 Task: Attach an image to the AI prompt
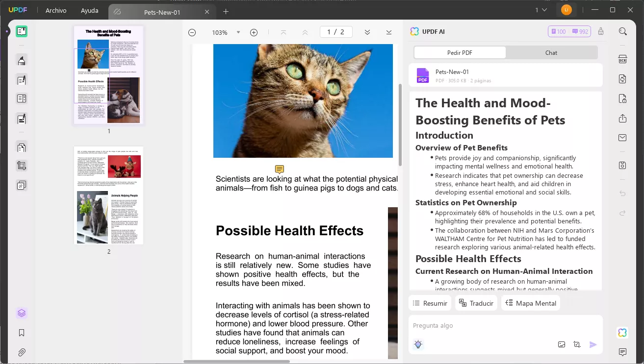562,344
